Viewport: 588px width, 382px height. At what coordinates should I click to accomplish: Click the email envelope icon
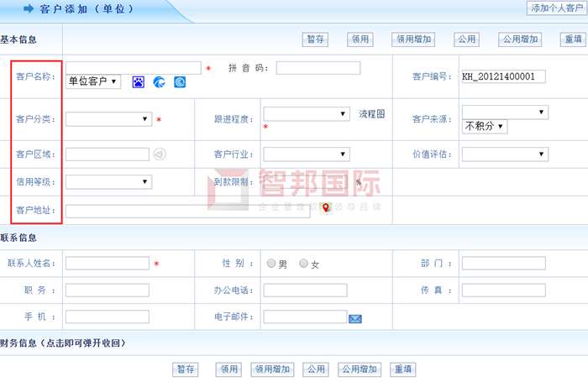355,319
